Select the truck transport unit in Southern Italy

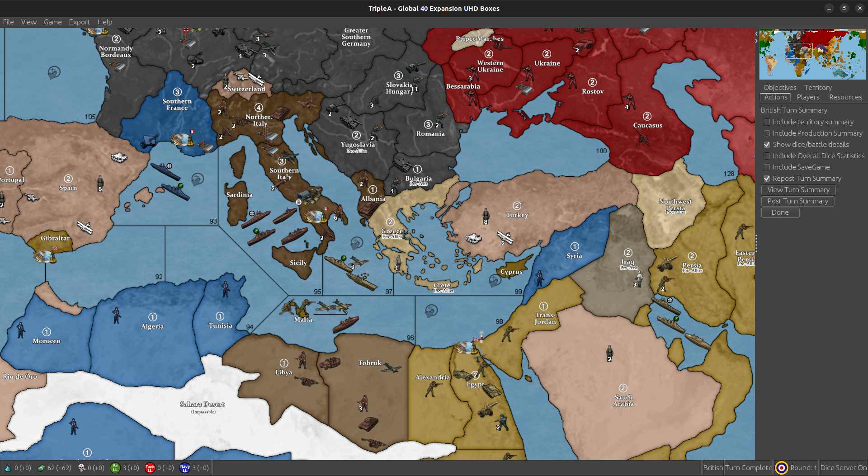point(309,196)
